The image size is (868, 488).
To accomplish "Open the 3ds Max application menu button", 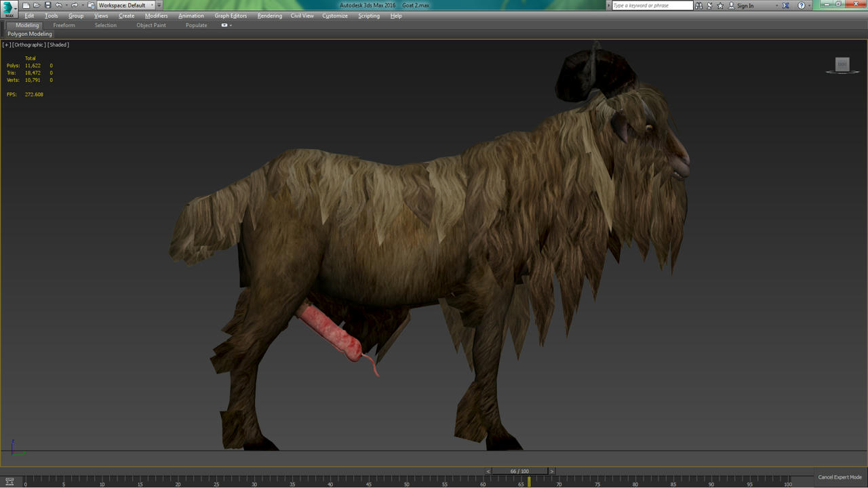I will [9, 9].
